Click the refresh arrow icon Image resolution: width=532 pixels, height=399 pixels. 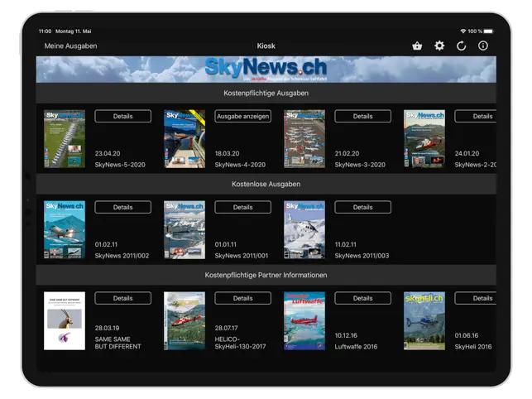(461, 46)
